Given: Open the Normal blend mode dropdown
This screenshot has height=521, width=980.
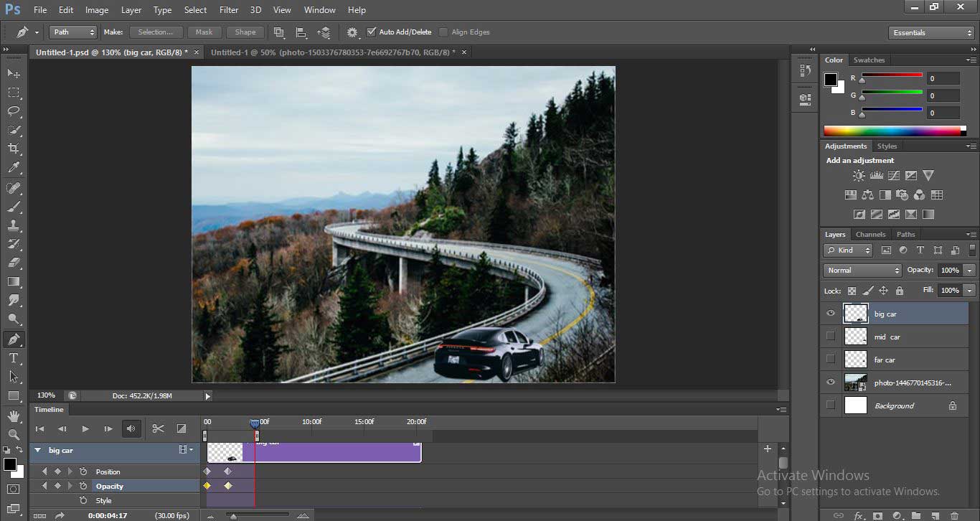Looking at the screenshot, I should point(862,271).
